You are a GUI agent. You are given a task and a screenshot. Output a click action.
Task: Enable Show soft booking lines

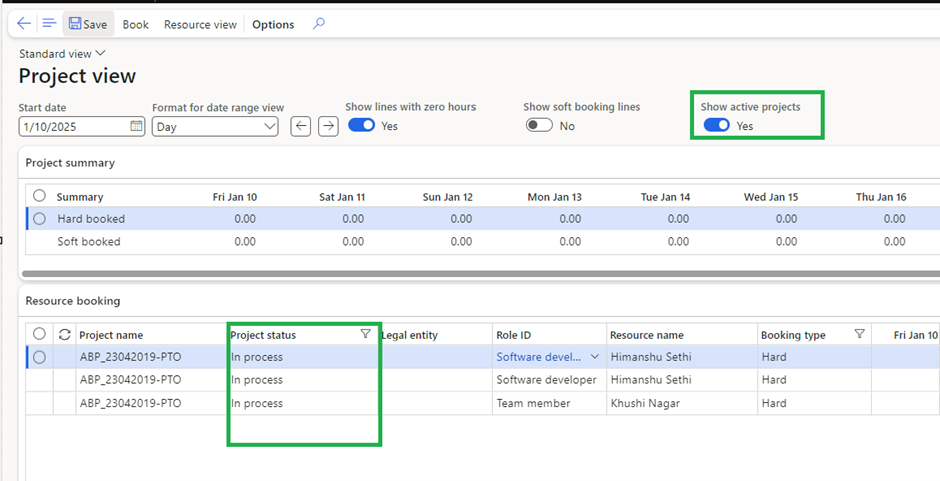[539, 126]
